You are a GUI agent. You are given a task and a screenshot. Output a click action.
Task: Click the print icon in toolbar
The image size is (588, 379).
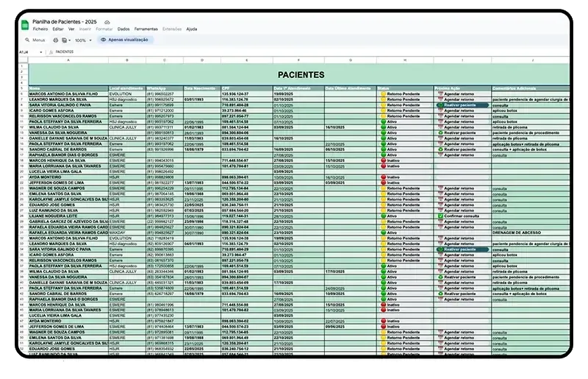point(56,40)
